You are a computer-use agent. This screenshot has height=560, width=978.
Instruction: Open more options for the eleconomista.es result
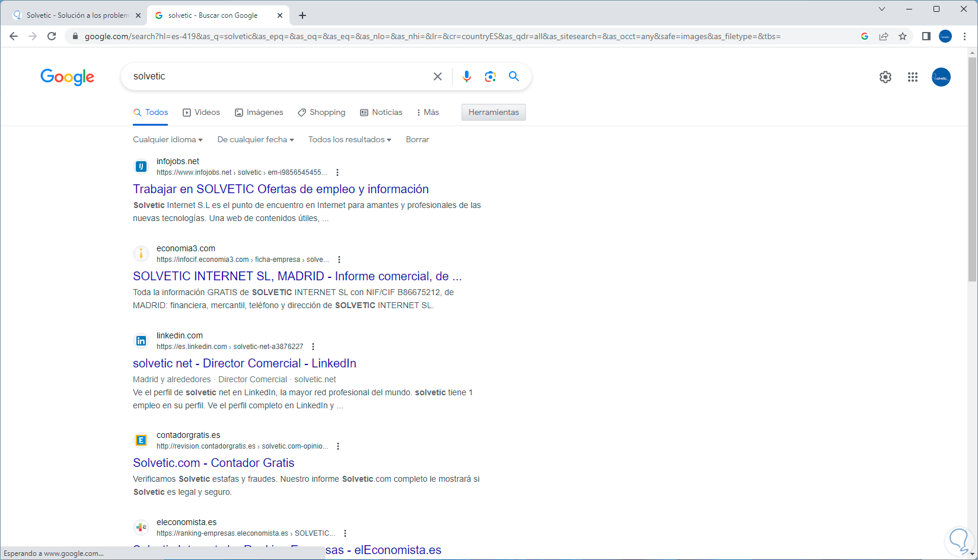[x=345, y=533]
